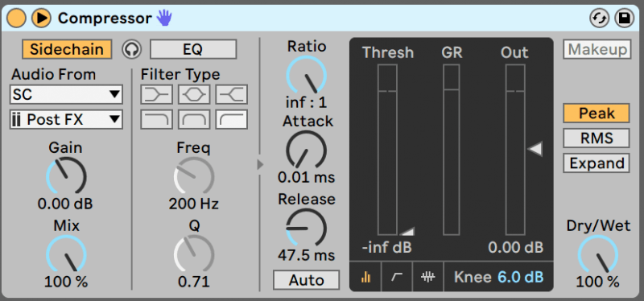Select the low shelf filter type

click(156, 94)
